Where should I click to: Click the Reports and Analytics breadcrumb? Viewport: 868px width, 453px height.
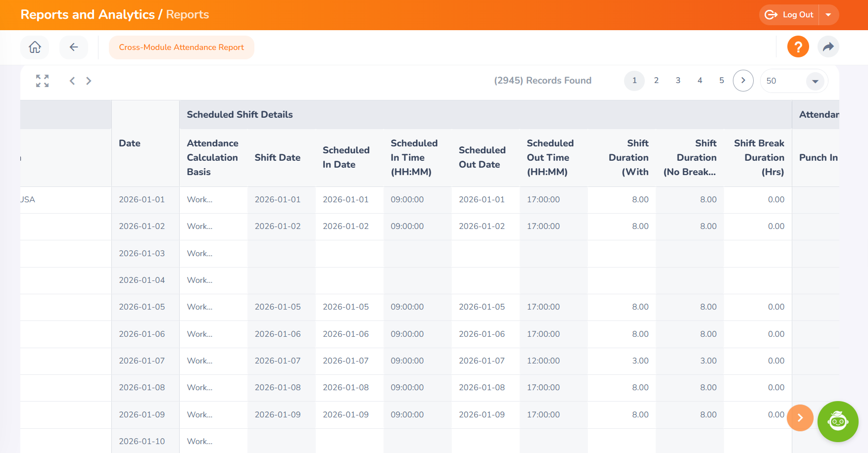(x=88, y=15)
